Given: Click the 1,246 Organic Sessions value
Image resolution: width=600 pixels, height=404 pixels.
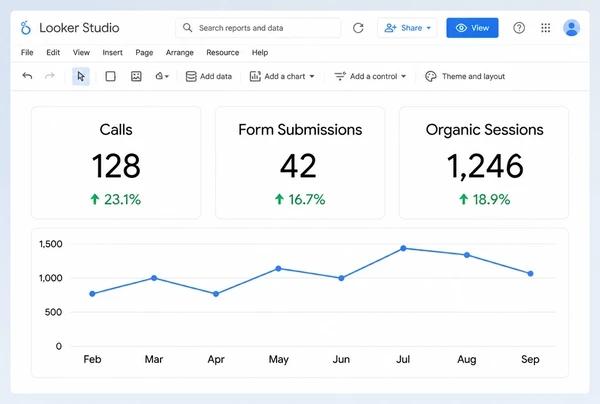Looking at the screenshot, I should point(485,166).
